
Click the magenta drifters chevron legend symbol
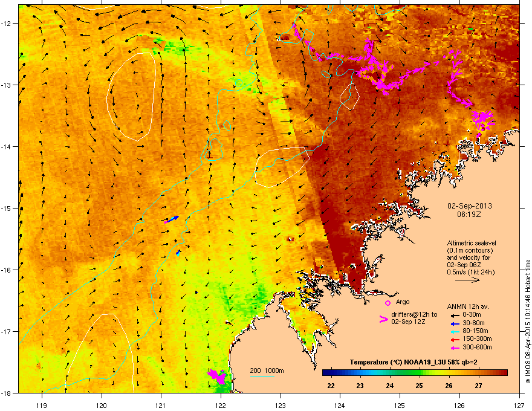(383, 319)
